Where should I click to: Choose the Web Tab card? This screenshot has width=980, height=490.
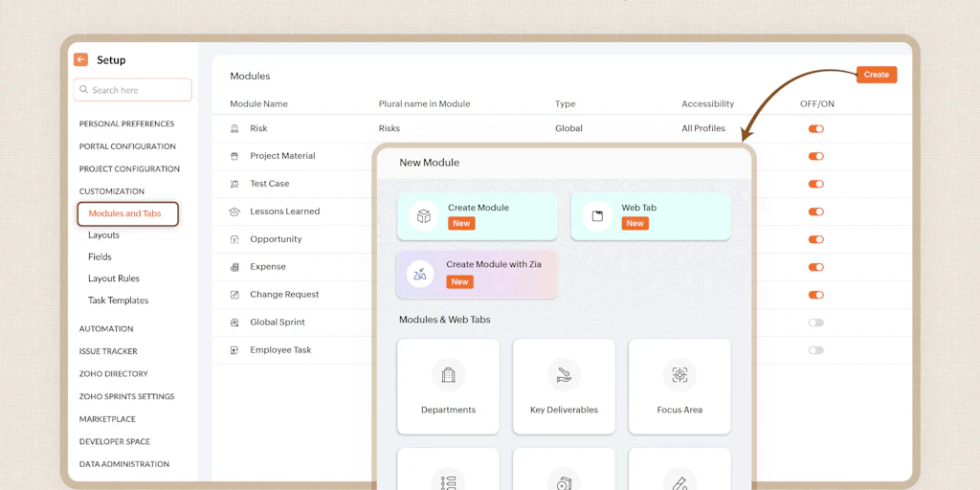(651, 216)
